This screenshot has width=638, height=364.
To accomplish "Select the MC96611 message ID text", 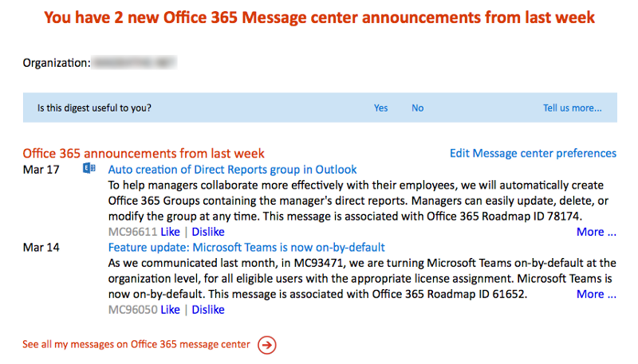I will click(x=132, y=232).
